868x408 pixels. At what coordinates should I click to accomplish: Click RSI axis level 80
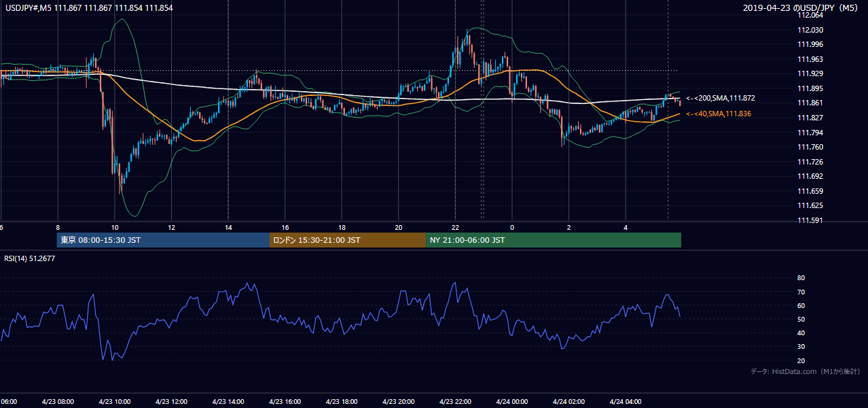pyautogui.click(x=801, y=278)
